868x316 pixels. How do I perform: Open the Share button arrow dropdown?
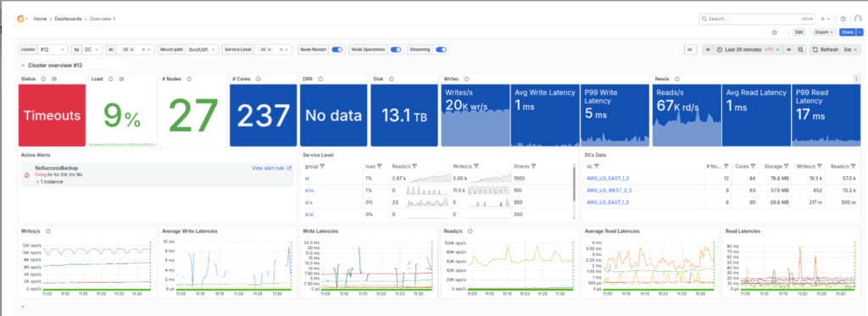(x=860, y=33)
